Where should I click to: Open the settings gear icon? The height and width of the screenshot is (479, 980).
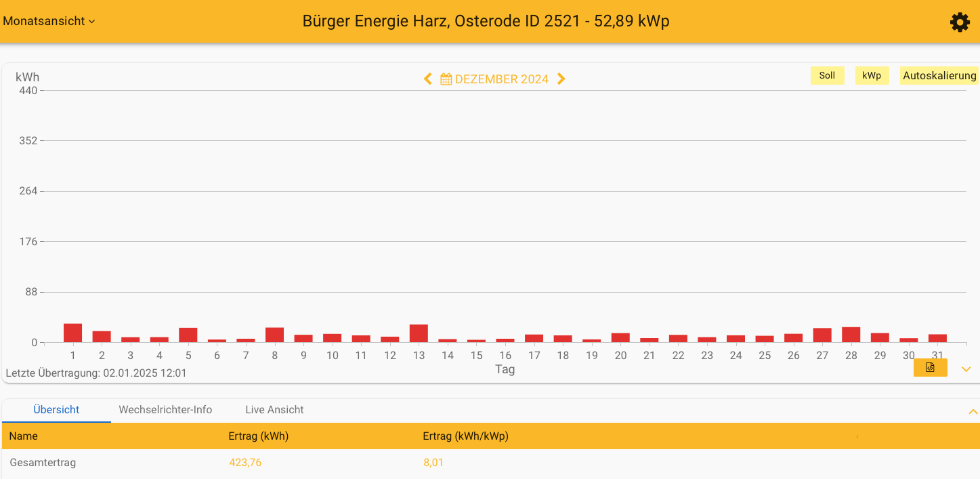[x=960, y=22]
